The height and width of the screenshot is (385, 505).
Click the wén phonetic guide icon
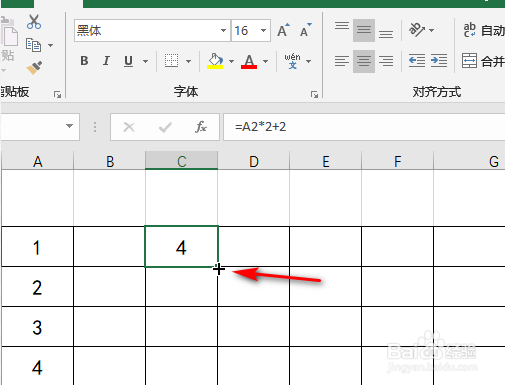(292, 61)
